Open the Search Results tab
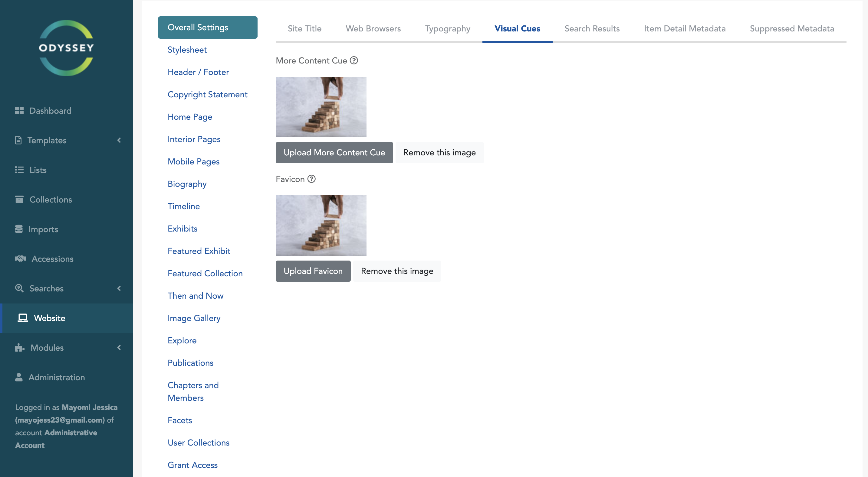 point(592,29)
